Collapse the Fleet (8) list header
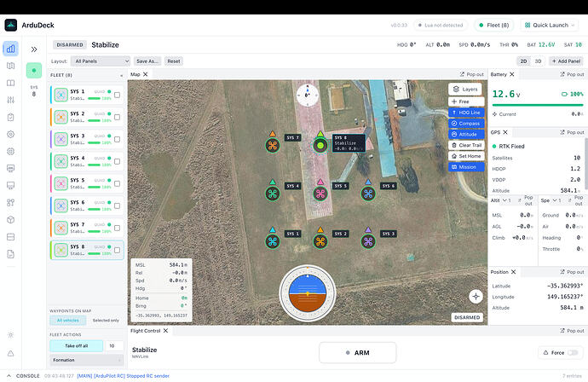Viewport: 588px width, 382px height. 121,75
